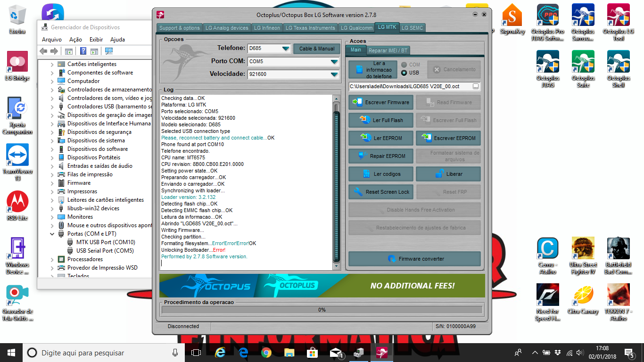Open Octoplus Shell desktop shortcut
The image size is (644, 362).
click(619, 69)
